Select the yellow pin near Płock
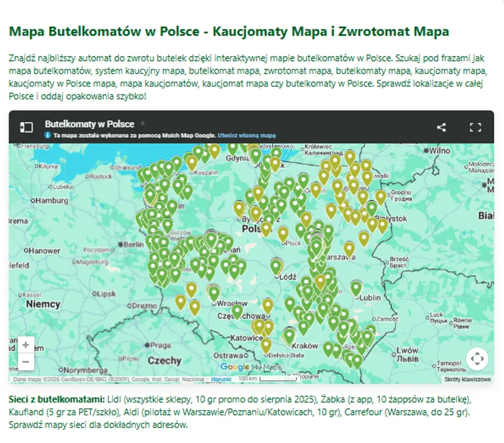Screen dimensions: 504x443 [283, 234]
